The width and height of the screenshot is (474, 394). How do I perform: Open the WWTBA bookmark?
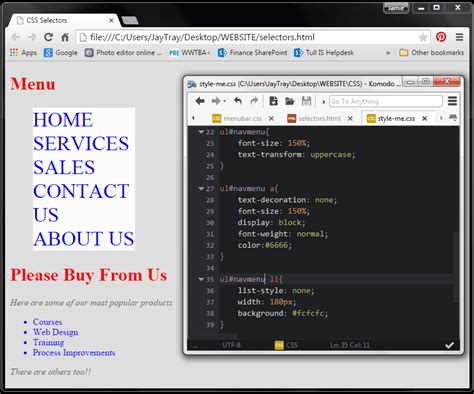190,53
